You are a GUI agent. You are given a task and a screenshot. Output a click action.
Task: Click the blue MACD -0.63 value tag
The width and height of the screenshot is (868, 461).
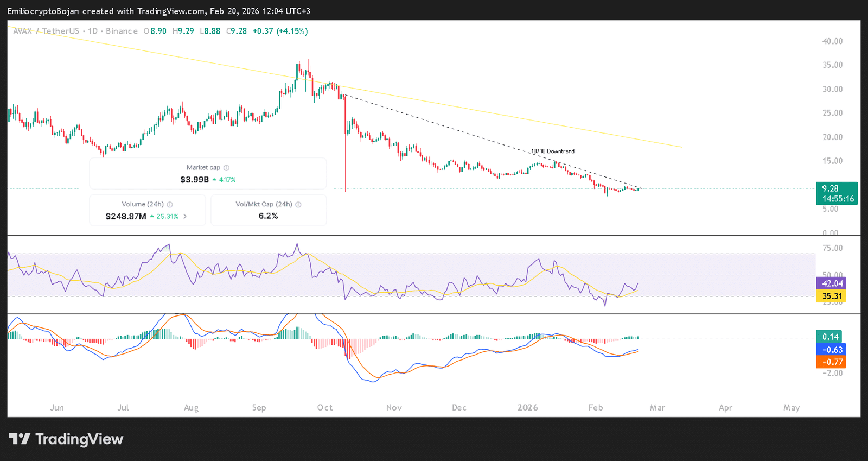[x=831, y=350]
